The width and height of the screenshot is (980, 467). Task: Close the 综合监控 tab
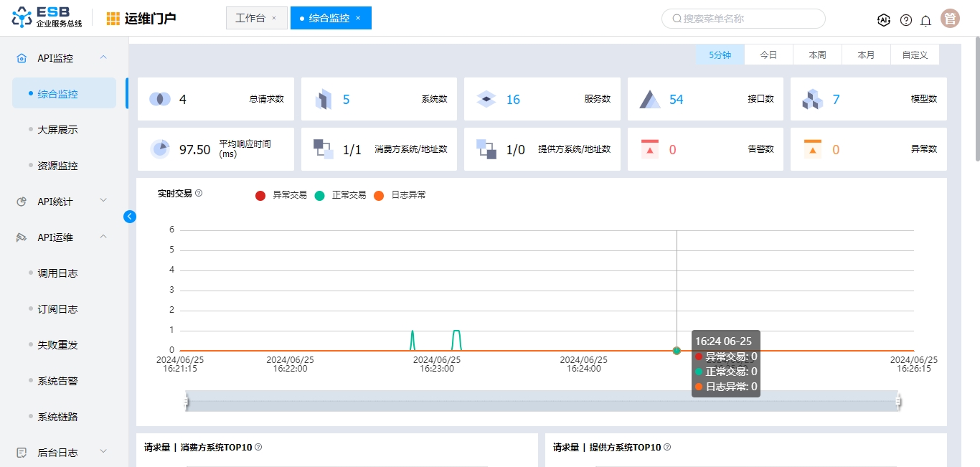(358, 18)
